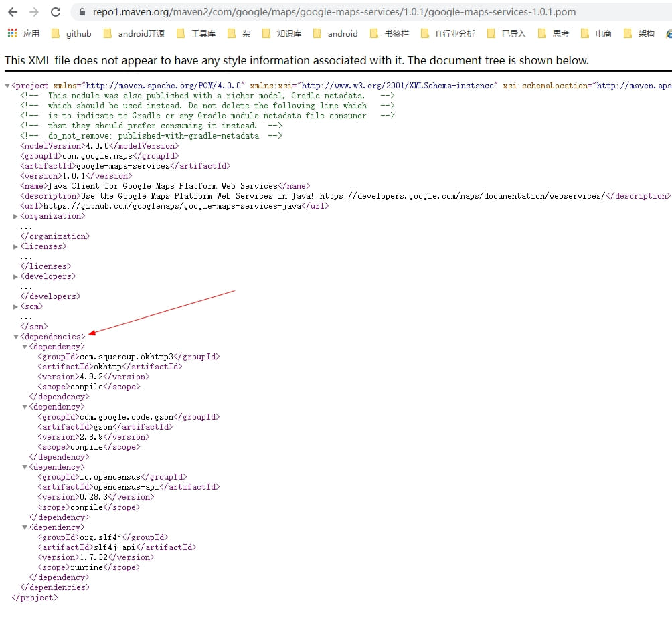Open the apps grid icon labeled 应用
Screen dimensions: 672x635
coord(23,33)
